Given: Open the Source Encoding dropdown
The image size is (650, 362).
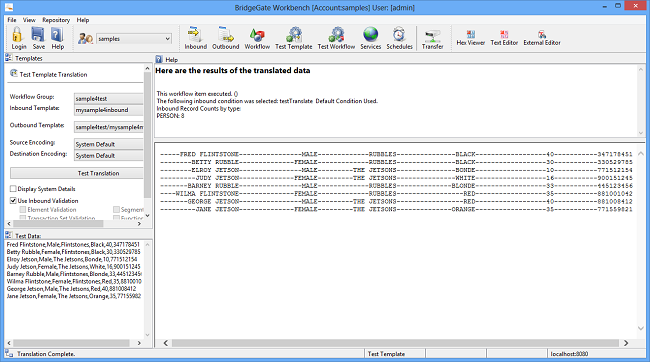Looking at the screenshot, I should (109, 144).
